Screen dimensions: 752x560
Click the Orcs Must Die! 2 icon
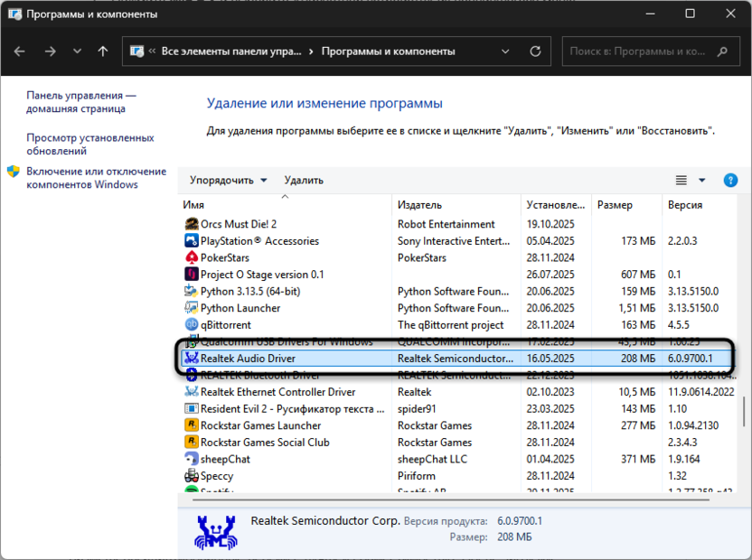click(x=192, y=224)
